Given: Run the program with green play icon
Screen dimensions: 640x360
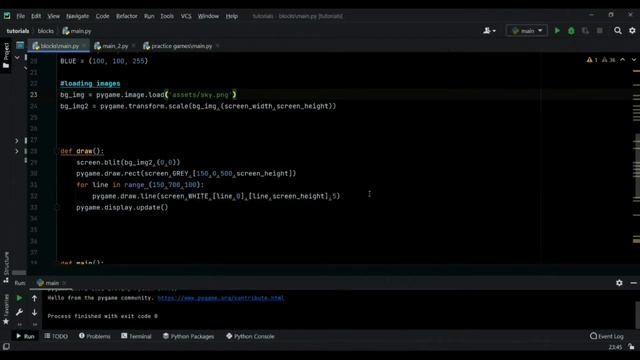Looking at the screenshot, I should (557, 31).
